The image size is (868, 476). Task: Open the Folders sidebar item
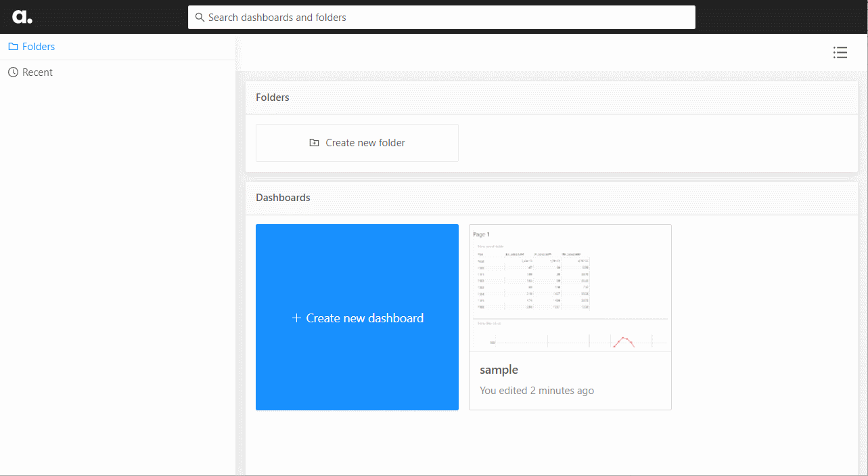tap(39, 47)
